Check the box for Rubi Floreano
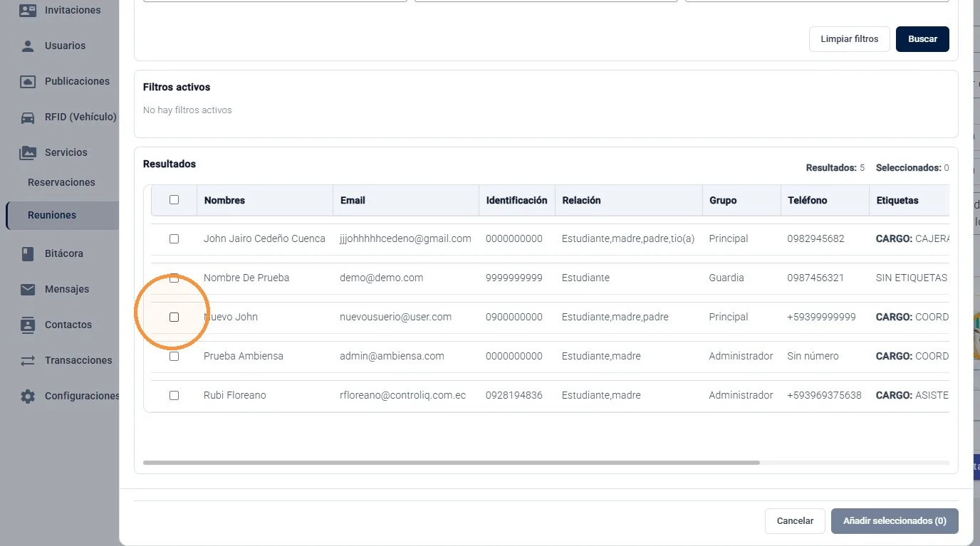 [174, 396]
